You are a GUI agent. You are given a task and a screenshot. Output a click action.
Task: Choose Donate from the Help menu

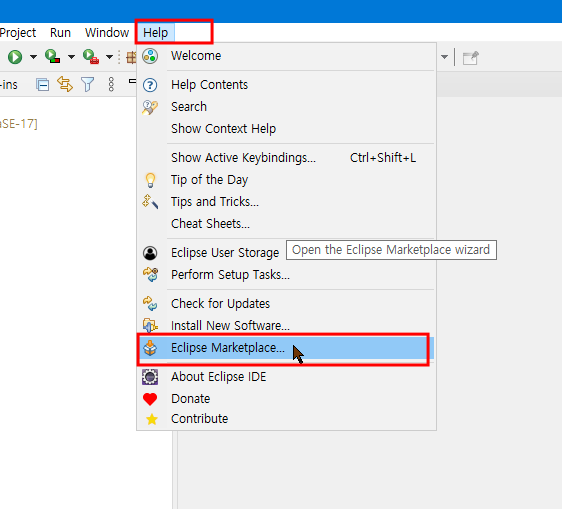pyautogui.click(x=286, y=399)
